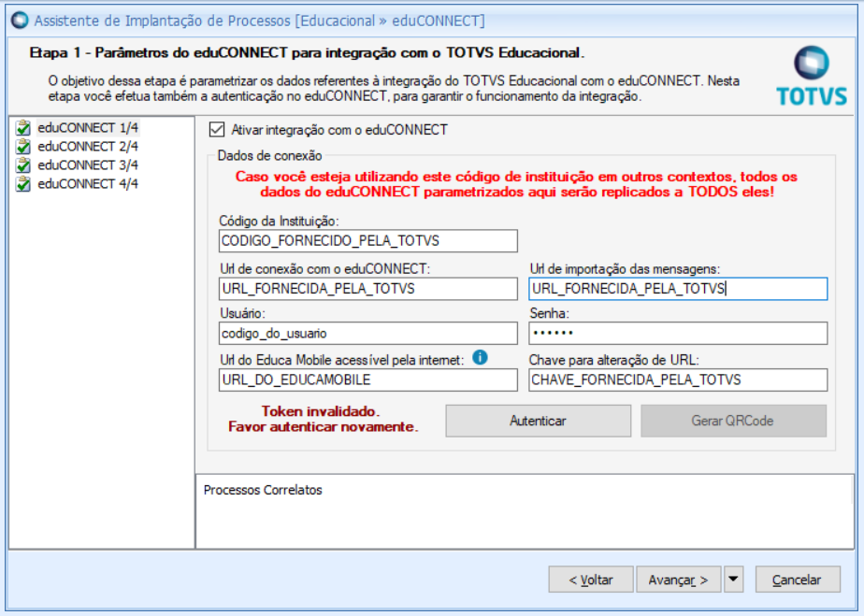Click the Avançar button
Screen dimensions: 864x616
(x=678, y=580)
